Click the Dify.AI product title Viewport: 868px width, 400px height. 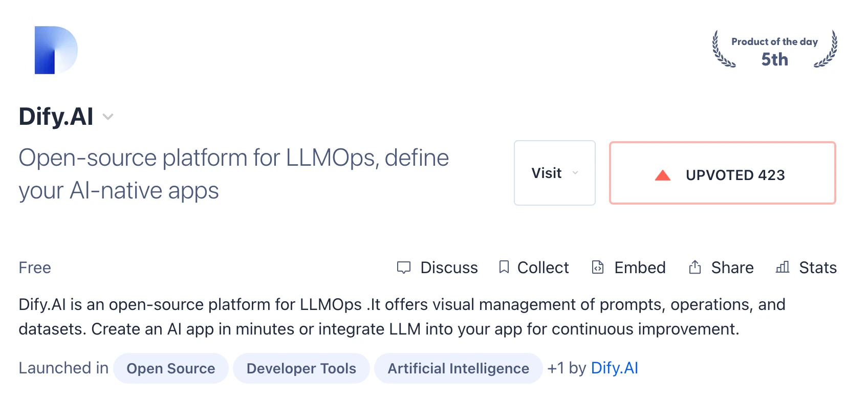pyautogui.click(x=56, y=117)
